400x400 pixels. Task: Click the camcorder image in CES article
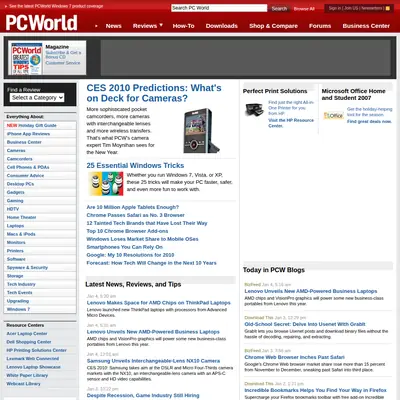pos(201,130)
